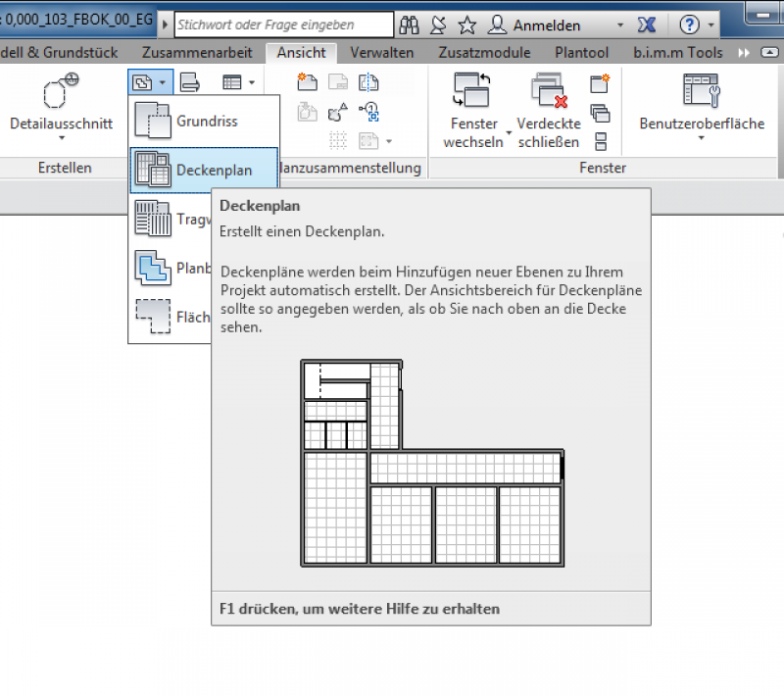This screenshot has height=696, width=784.
Task: Click the Stichwort oder Frage search field
Action: (x=283, y=25)
